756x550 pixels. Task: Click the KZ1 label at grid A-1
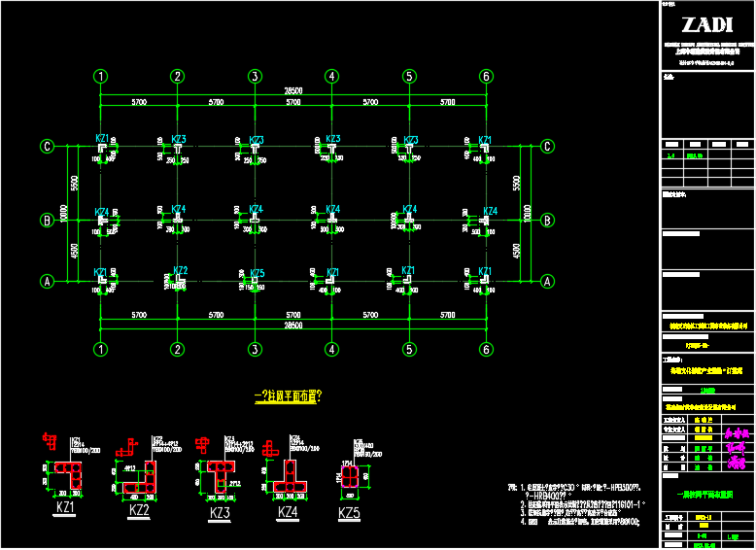[x=100, y=272]
